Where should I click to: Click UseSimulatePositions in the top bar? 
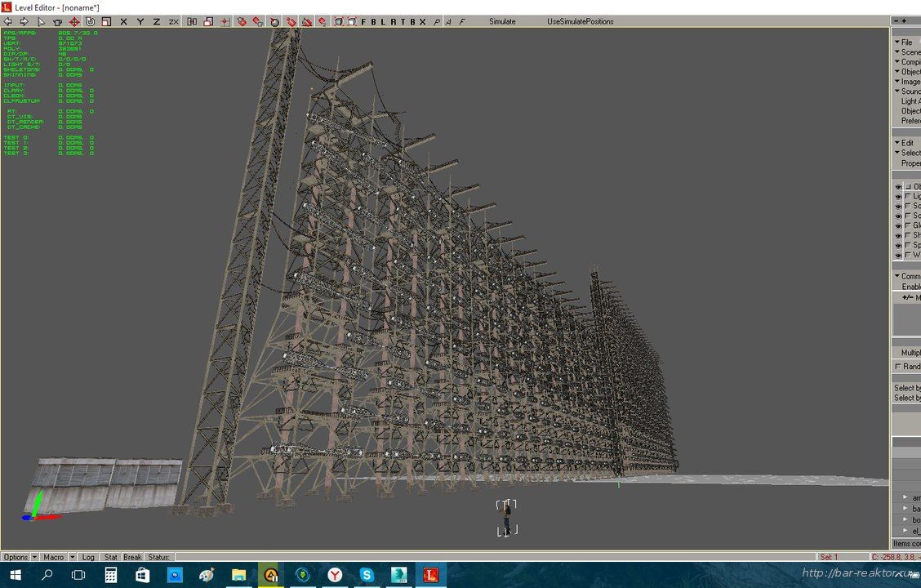(x=580, y=21)
